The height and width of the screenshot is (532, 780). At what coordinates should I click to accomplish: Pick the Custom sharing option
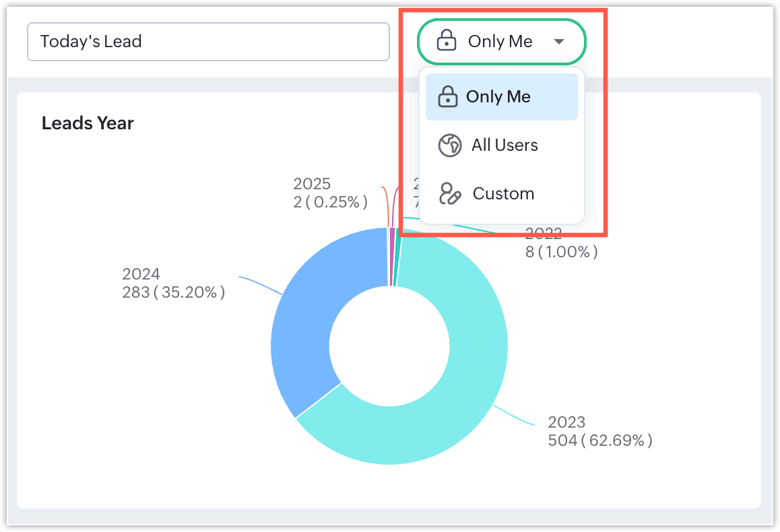(502, 194)
